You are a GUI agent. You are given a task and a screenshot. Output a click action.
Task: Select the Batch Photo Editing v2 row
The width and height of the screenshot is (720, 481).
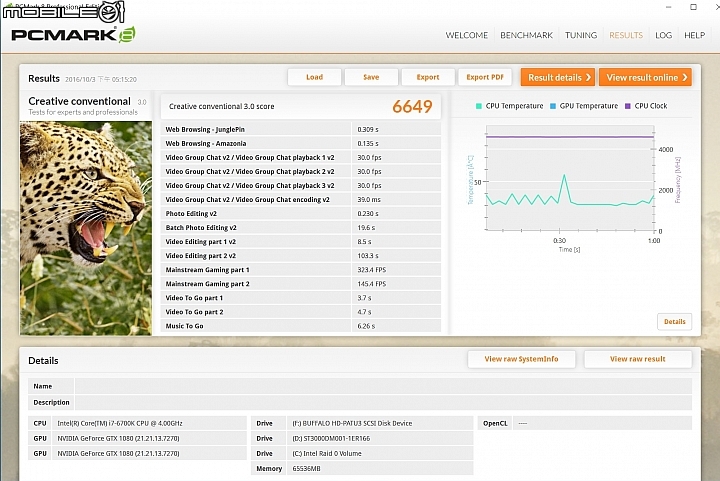pos(301,228)
